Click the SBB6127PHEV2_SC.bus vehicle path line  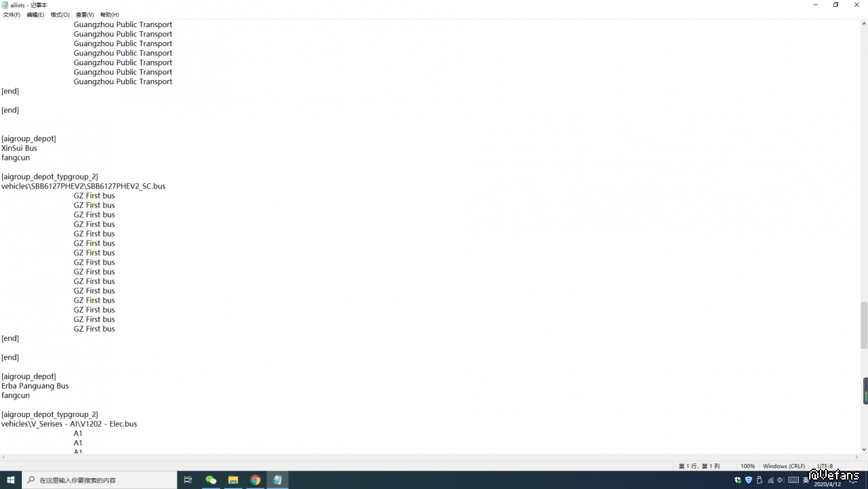(x=83, y=186)
